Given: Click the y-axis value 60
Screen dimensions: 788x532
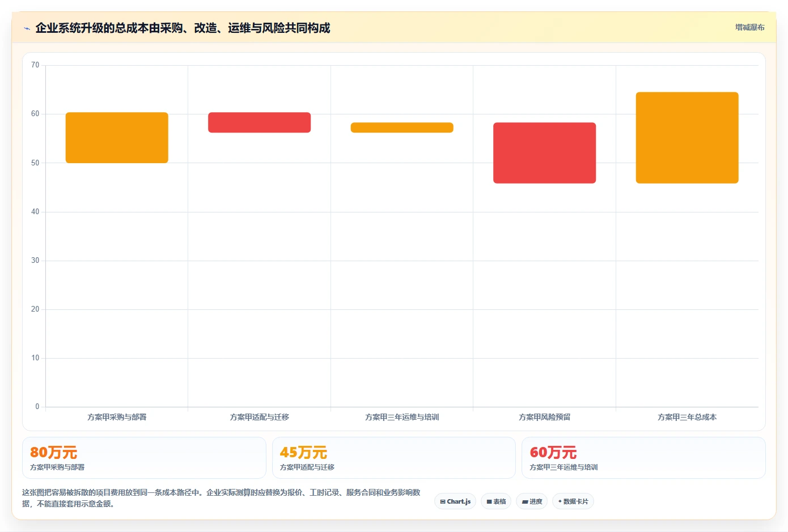Looking at the screenshot, I should [35, 114].
